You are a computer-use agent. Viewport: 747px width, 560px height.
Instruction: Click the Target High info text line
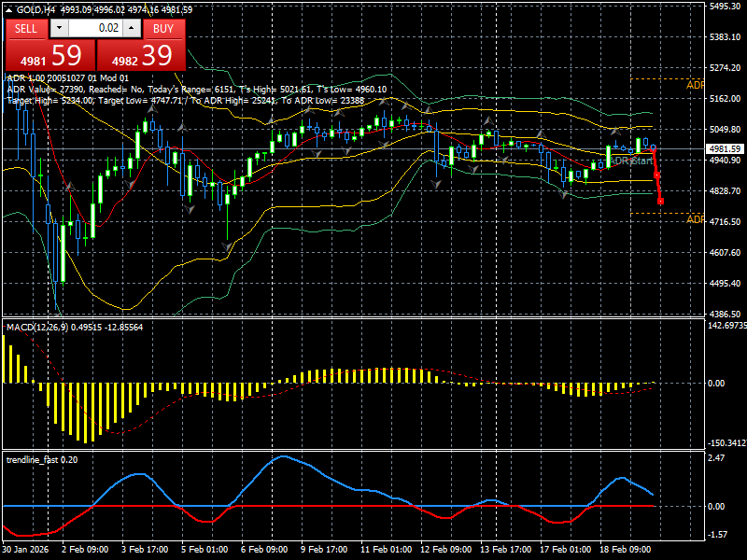185,101
